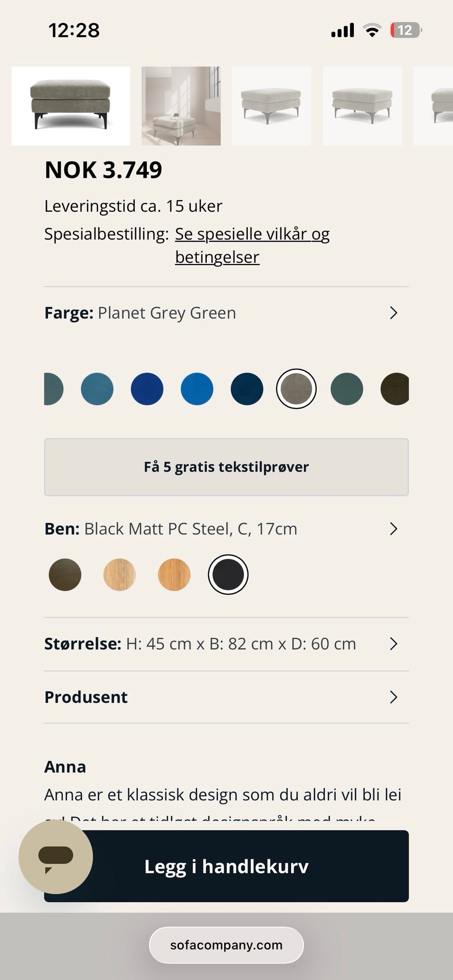453x980 pixels.
Task: Choose the teal green fabric swatch
Action: (x=347, y=389)
